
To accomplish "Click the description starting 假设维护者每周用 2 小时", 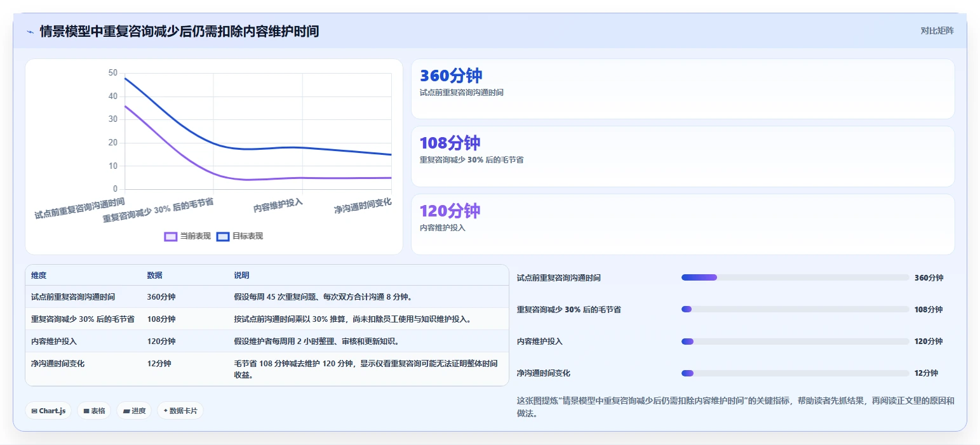I will pos(317,341).
